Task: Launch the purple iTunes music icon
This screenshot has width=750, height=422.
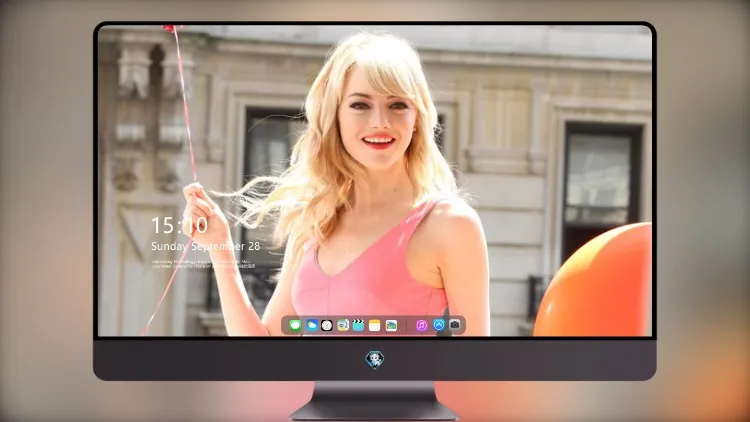Action: point(421,326)
